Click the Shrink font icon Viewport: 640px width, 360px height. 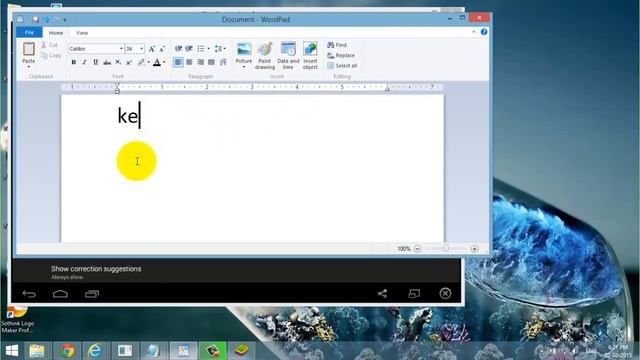[162, 49]
